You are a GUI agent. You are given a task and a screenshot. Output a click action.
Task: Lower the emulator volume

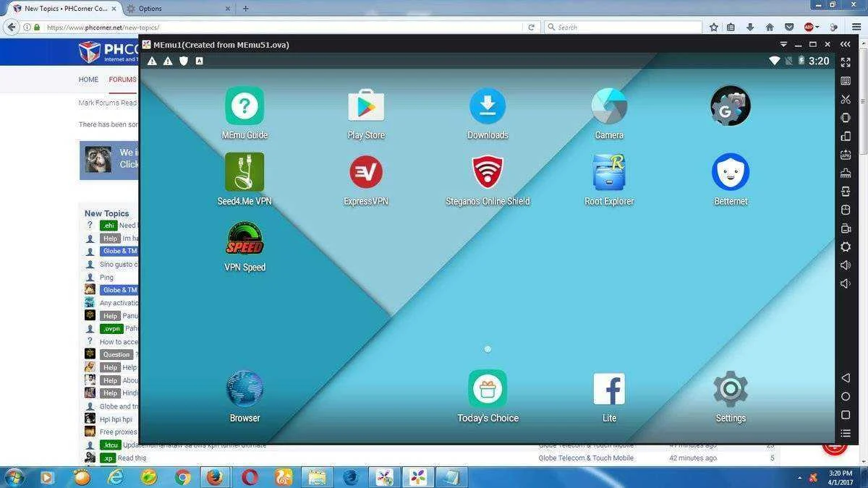click(846, 283)
